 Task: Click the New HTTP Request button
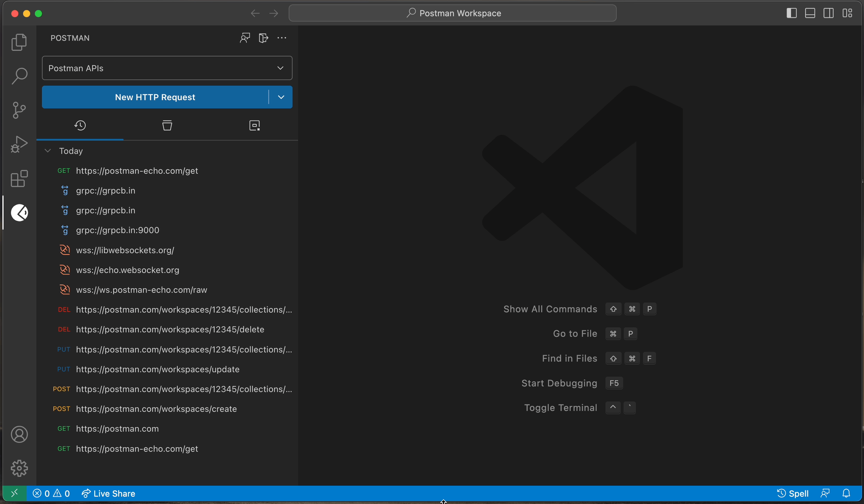(x=155, y=97)
